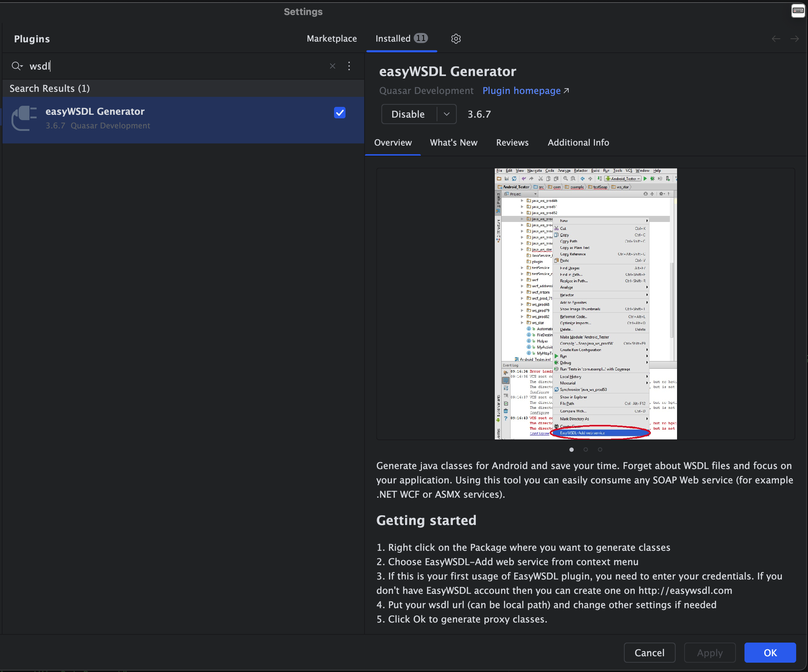Show the first screenshot via carousel dot
The width and height of the screenshot is (808, 672).
(571, 449)
